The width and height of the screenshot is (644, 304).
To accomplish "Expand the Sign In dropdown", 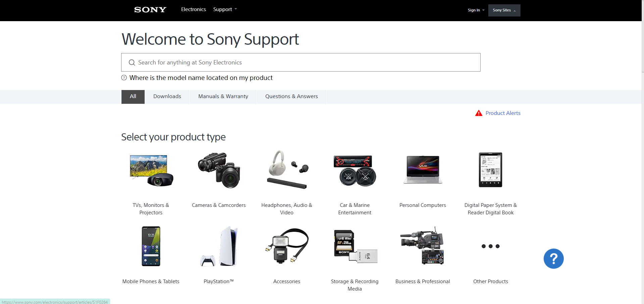I will tap(476, 10).
